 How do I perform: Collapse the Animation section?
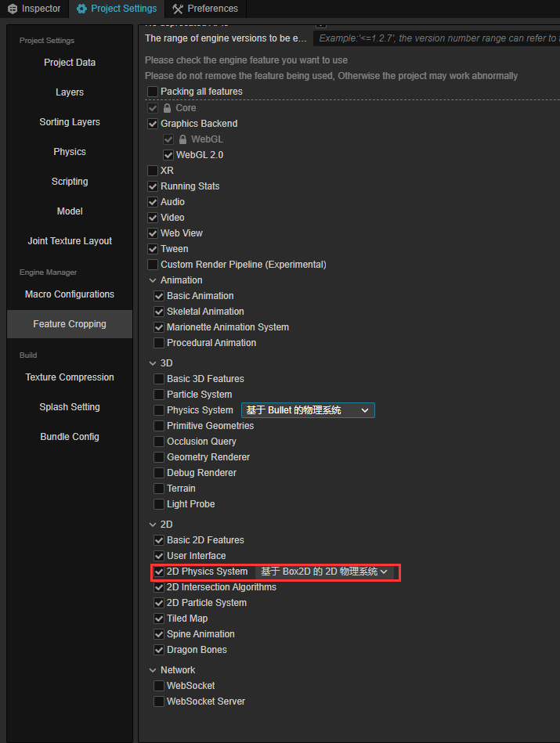tap(153, 280)
